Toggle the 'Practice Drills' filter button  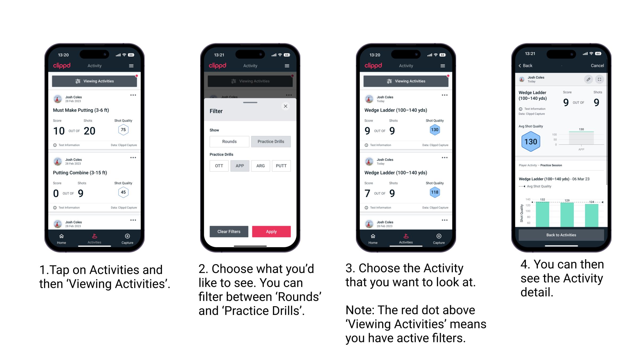(x=271, y=142)
